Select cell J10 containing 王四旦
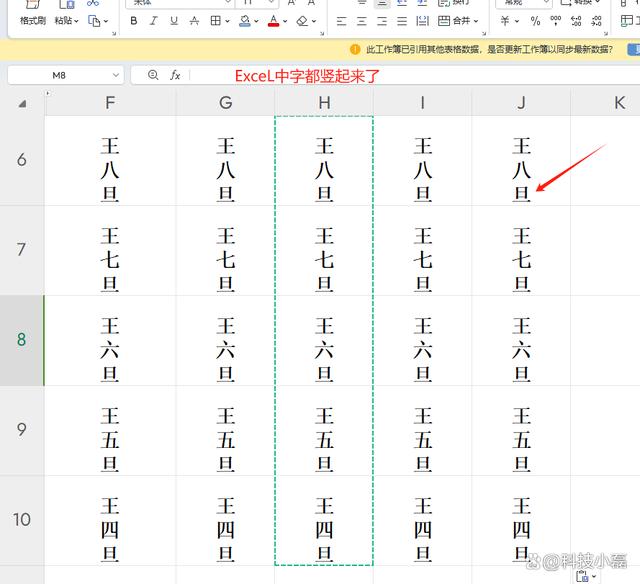The width and height of the screenshot is (640, 584). pyautogui.click(x=521, y=520)
